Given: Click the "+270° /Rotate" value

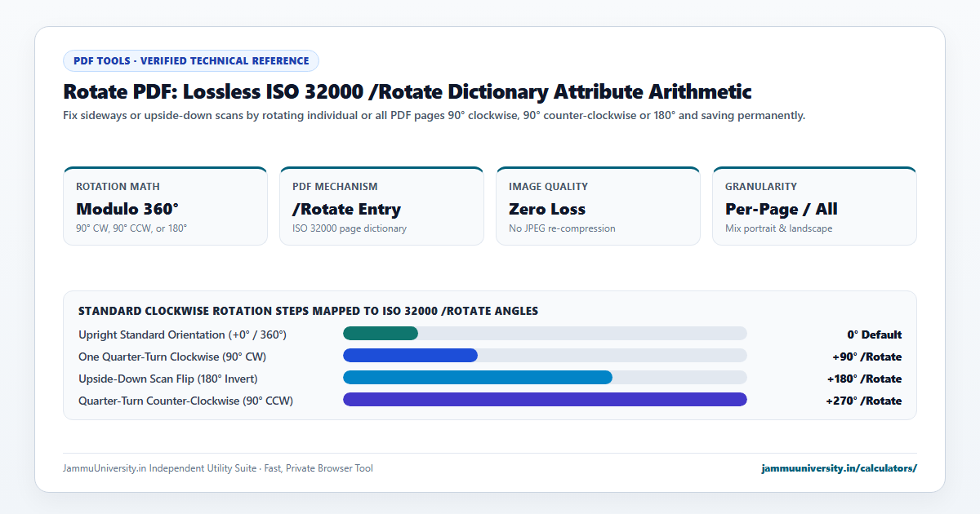Looking at the screenshot, I should (864, 401).
